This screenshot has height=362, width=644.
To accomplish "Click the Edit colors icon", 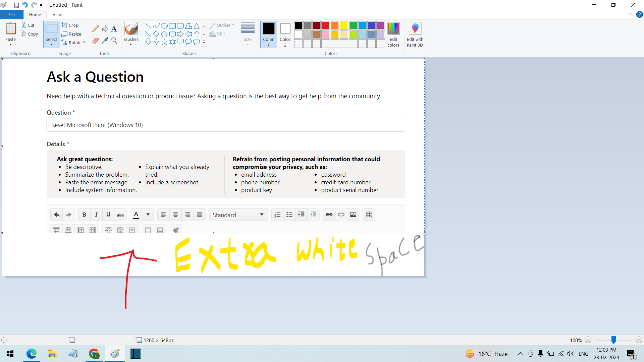I will pos(393,35).
